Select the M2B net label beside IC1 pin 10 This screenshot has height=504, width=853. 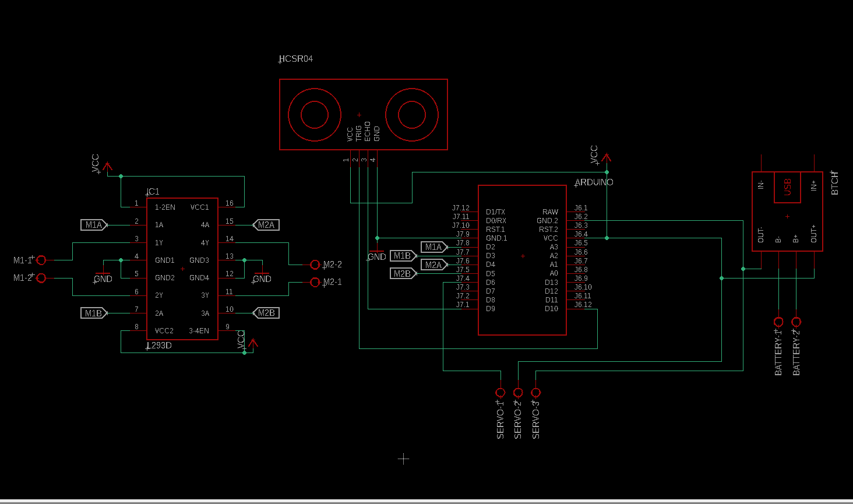point(266,313)
